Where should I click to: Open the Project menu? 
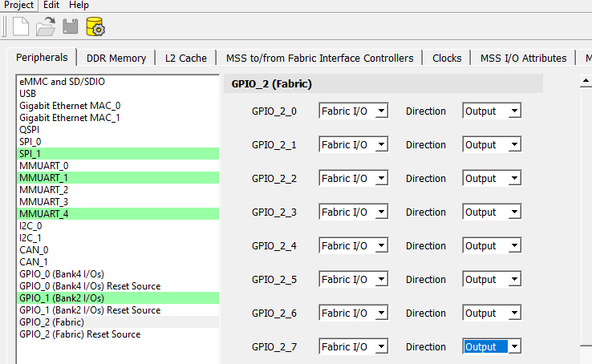coord(18,5)
